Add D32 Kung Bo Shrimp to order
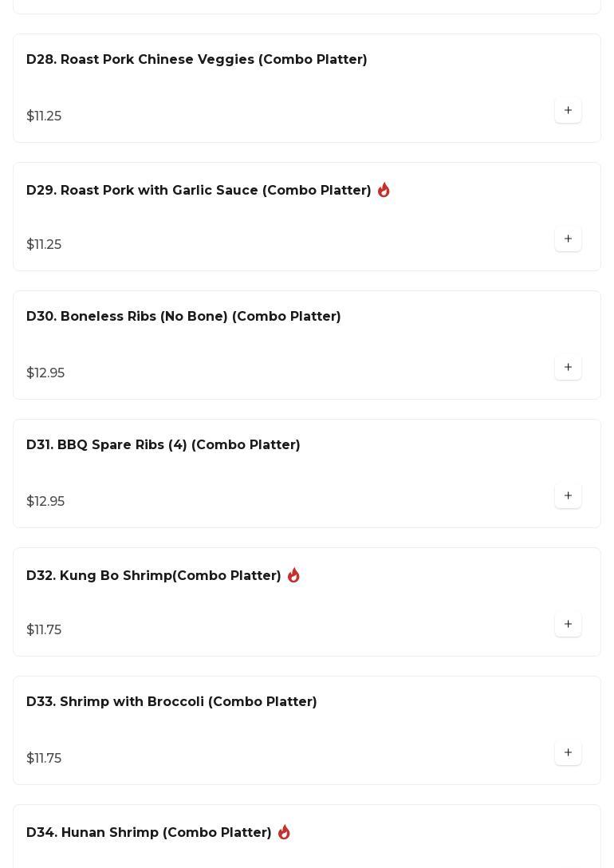 click(568, 624)
